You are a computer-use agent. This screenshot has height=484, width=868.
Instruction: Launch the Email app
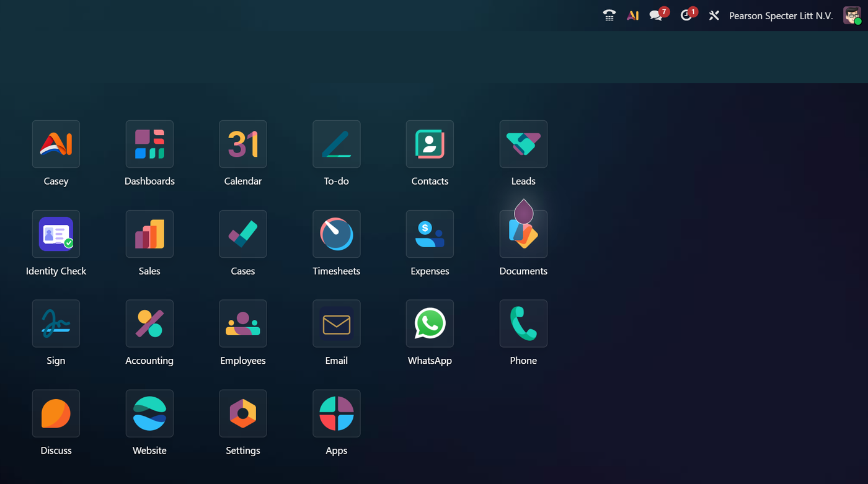coord(337,323)
